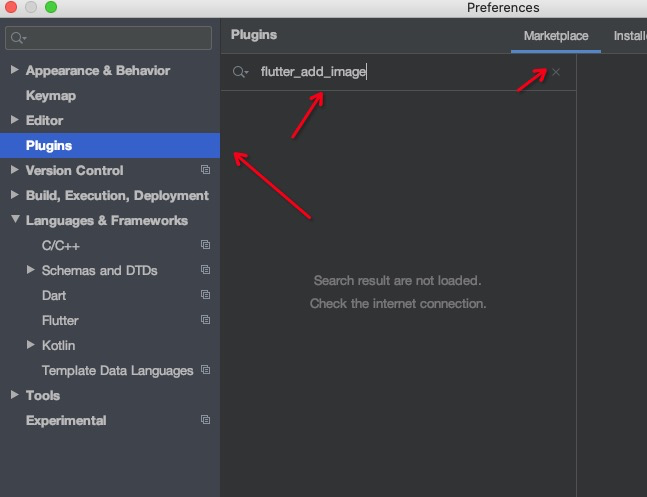Select Template Data Languages settings
This screenshot has height=497, width=647.
[117, 370]
